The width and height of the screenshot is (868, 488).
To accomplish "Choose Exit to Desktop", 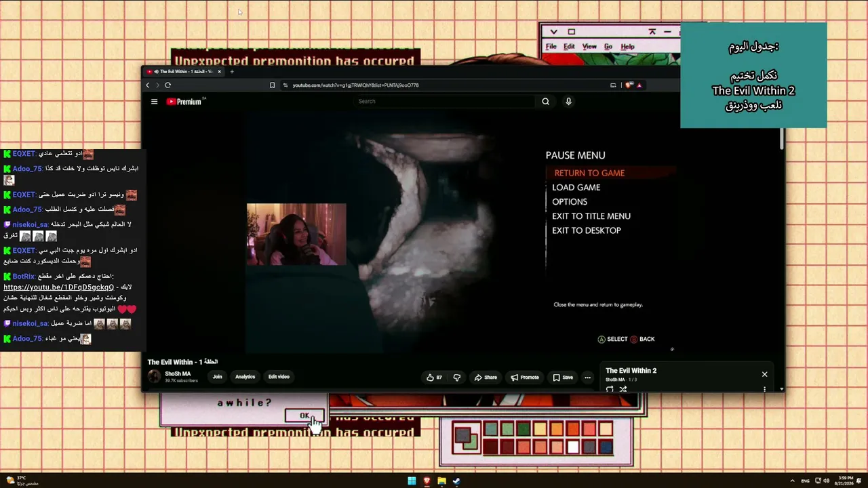I will click(x=587, y=230).
